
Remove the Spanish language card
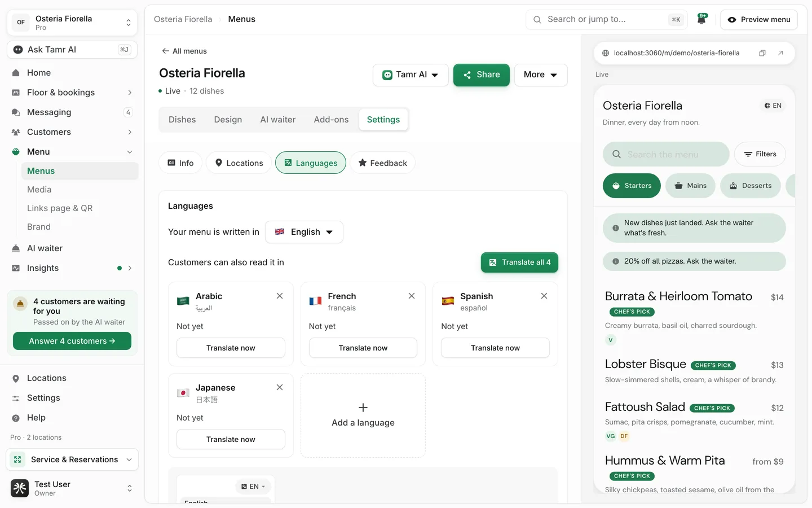pyautogui.click(x=544, y=296)
